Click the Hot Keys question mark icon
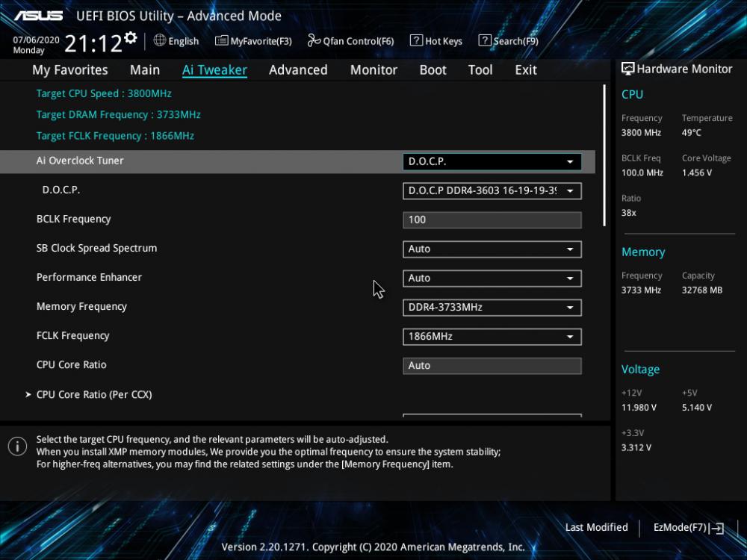The width and height of the screenshot is (747, 560). (416, 40)
